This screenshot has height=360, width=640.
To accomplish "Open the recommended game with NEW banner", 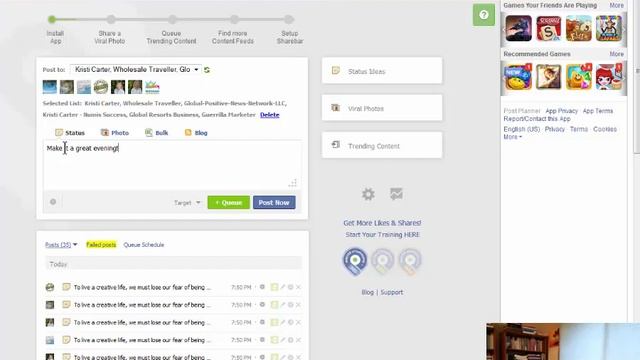I will (518, 76).
